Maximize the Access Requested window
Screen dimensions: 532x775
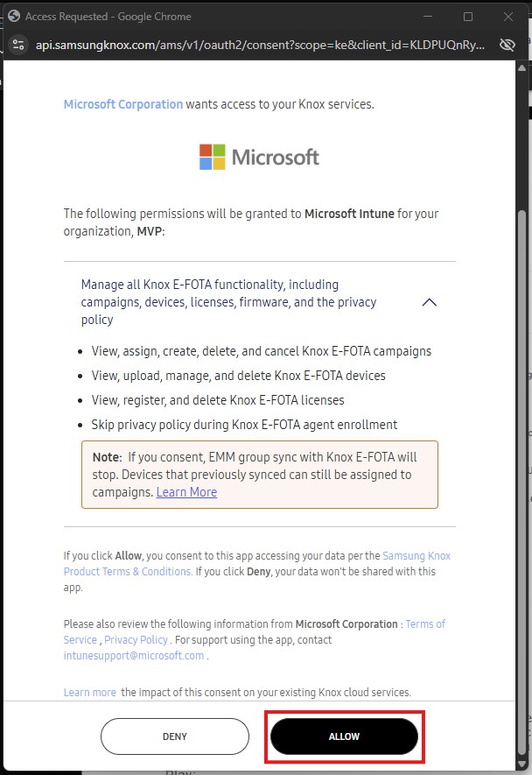pyautogui.click(x=468, y=17)
